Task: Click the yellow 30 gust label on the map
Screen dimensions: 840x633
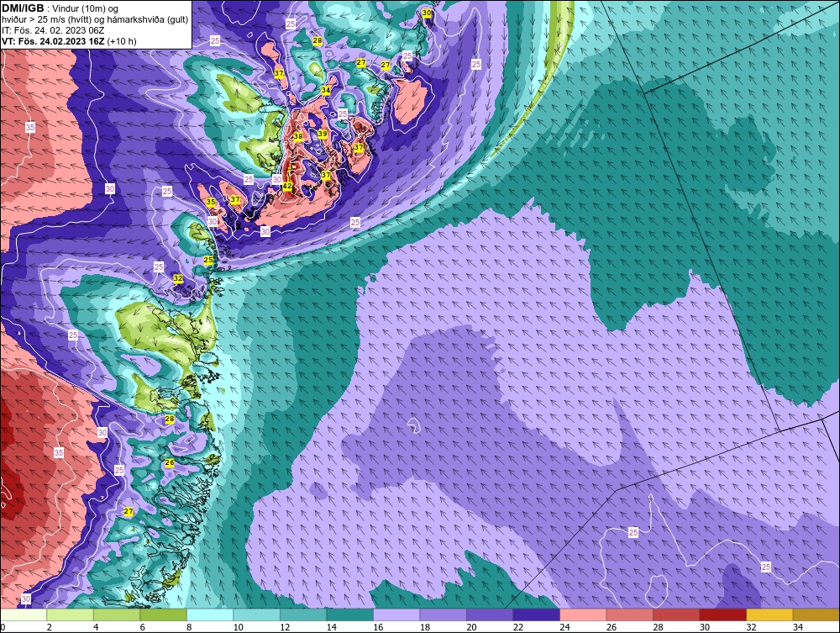Action: pyautogui.click(x=427, y=13)
